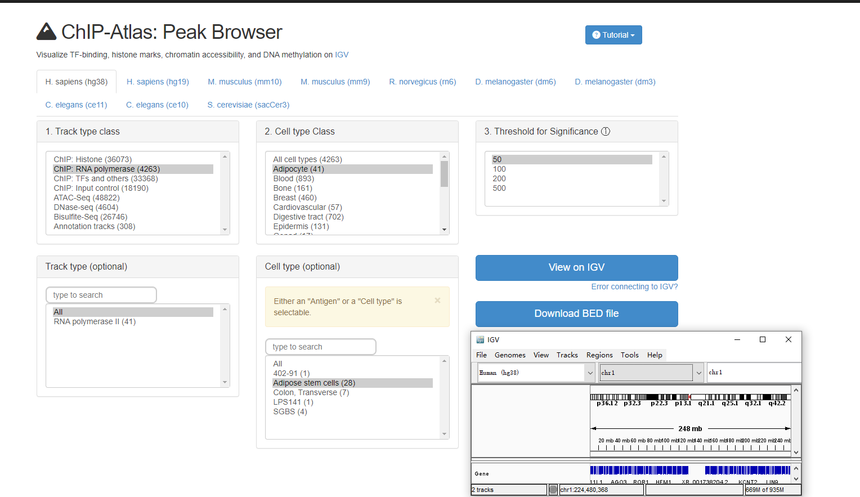Click up arrow of IGV ideogram panel scrollbar
This screenshot has width=860, height=497.
click(796, 390)
